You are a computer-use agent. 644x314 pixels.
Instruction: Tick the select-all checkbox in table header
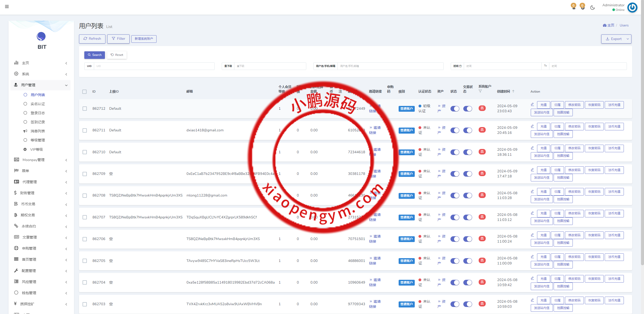[85, 92]
